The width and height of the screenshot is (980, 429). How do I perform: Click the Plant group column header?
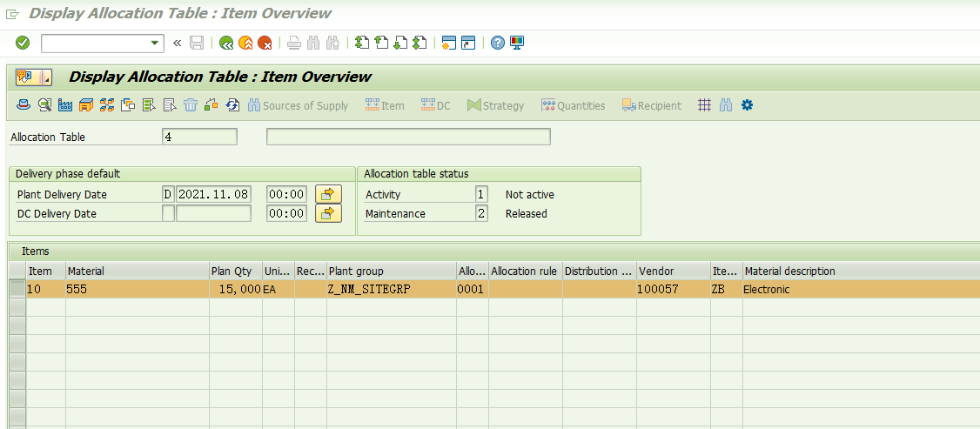pos(392,271)
